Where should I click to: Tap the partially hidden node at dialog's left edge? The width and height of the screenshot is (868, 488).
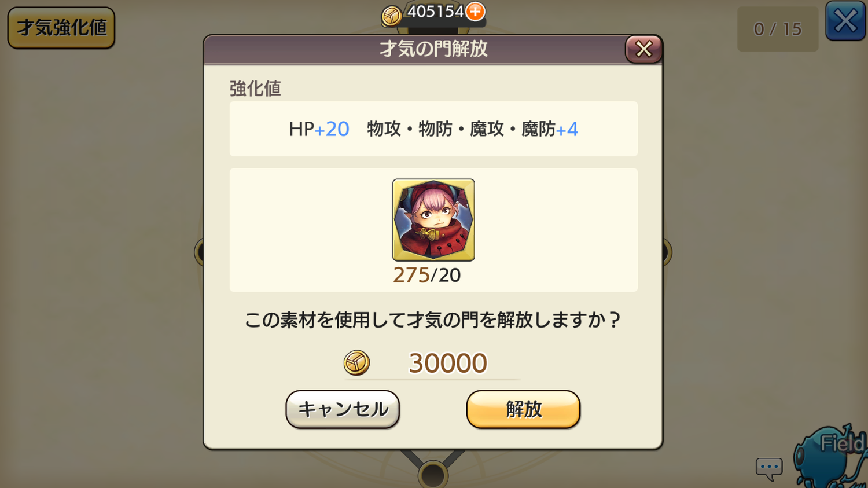198,253
